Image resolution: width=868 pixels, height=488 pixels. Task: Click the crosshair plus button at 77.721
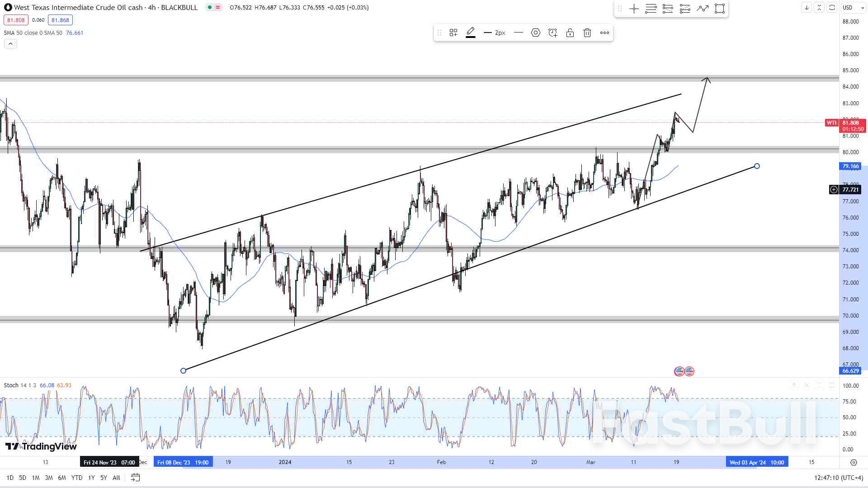[834, 190]
